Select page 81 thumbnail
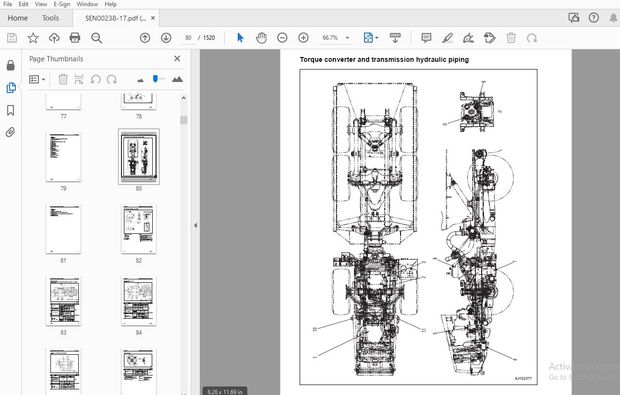Viewport: 620px width, 395px height. pos(63,229)
